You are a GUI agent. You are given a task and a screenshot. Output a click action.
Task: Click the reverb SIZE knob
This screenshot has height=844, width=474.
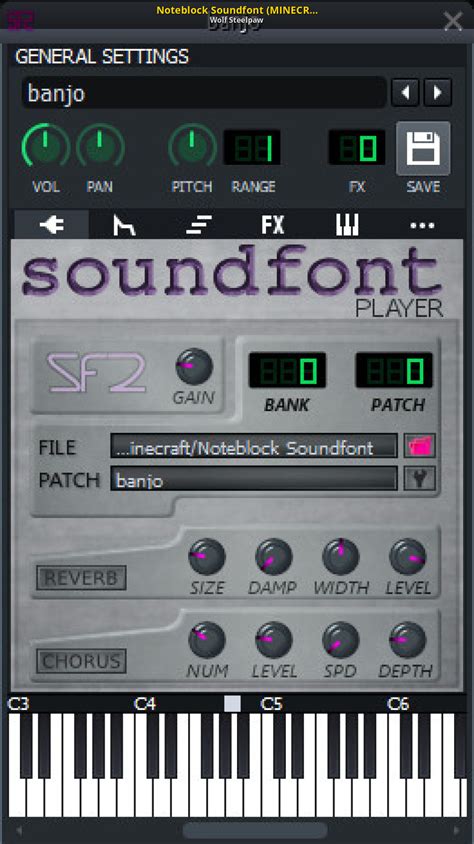tap(207, 557)
